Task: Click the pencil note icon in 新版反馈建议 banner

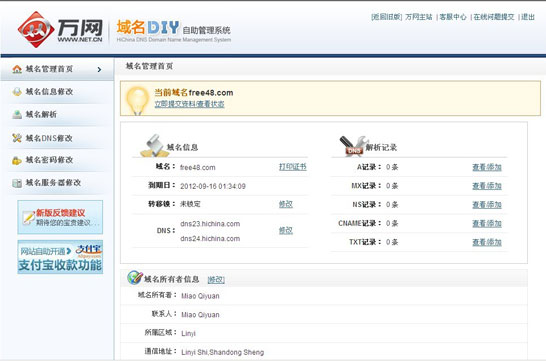Action: (x=28, y=217)
